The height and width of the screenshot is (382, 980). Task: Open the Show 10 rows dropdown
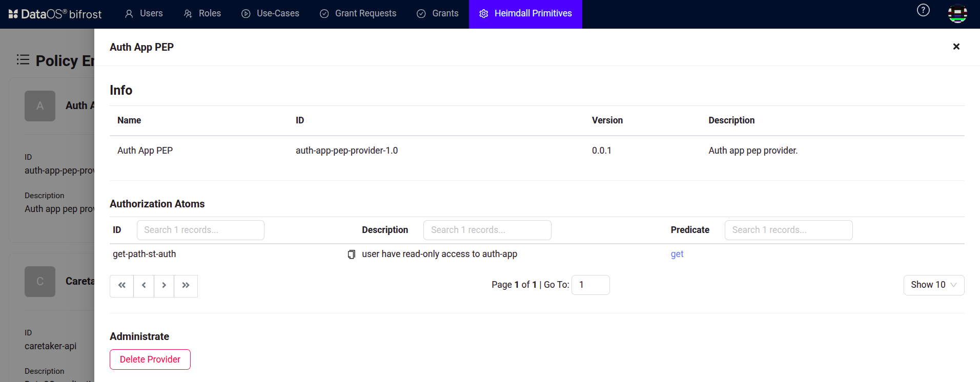coord(934,285)
